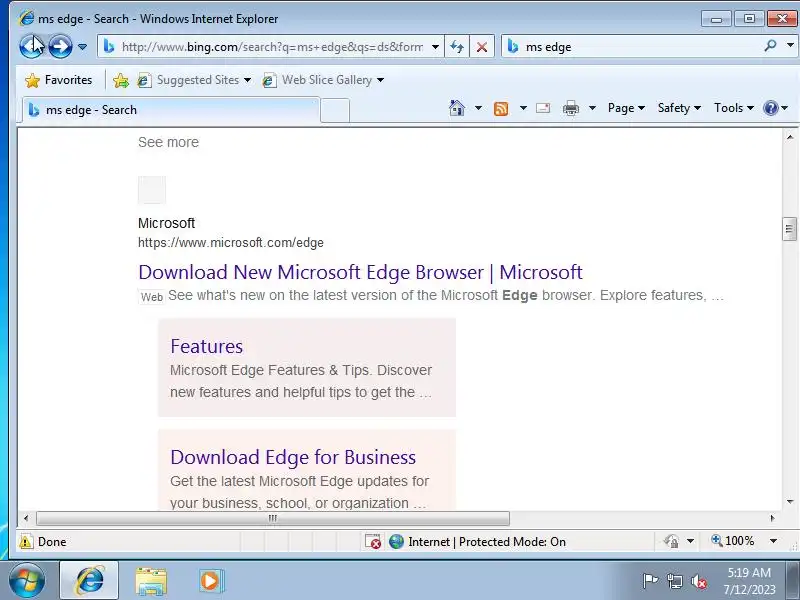Click the pop-up blocked status icon

(x=373, y=541)
